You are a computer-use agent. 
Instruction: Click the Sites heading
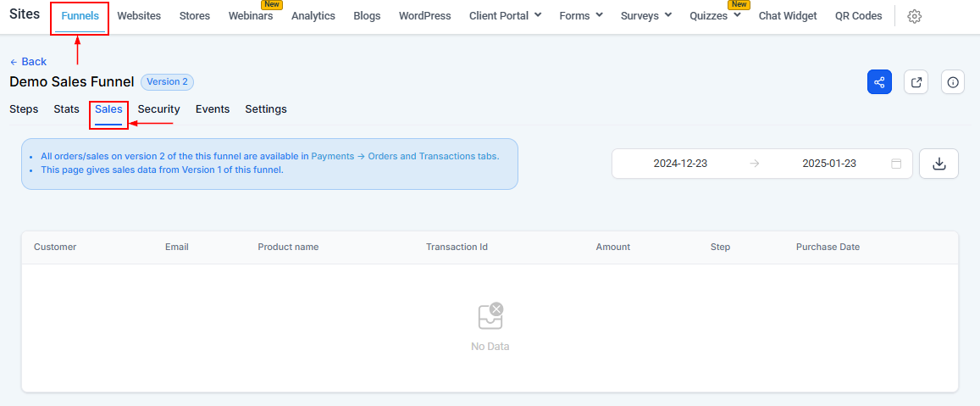[x=25, y=14]
